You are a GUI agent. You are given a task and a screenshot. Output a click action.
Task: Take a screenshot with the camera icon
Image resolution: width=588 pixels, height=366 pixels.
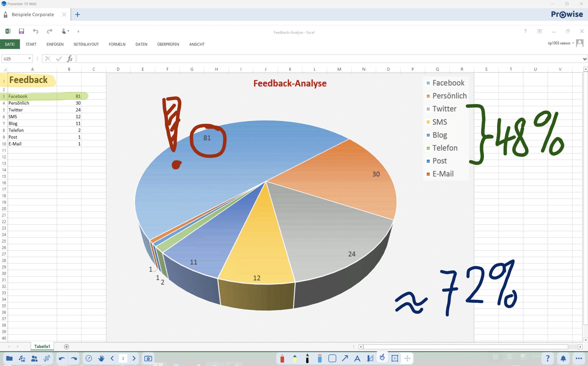pyautogui.click(x=148, y=358)
